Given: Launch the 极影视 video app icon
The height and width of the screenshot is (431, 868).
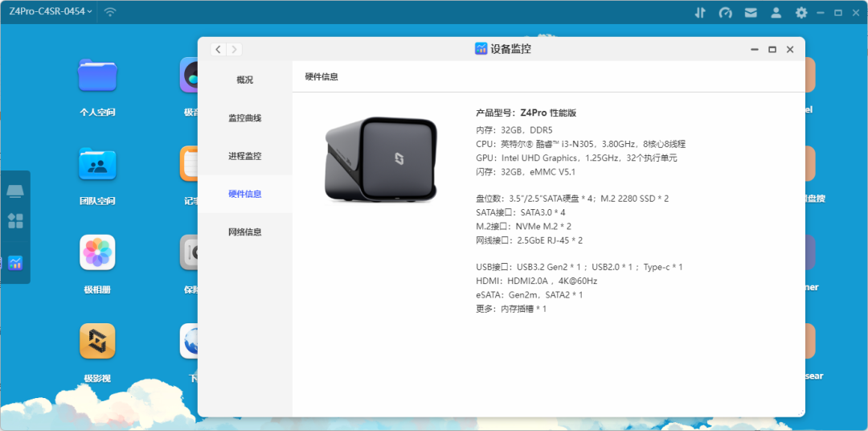Looking at the screenshot, I should coord(97,341).
